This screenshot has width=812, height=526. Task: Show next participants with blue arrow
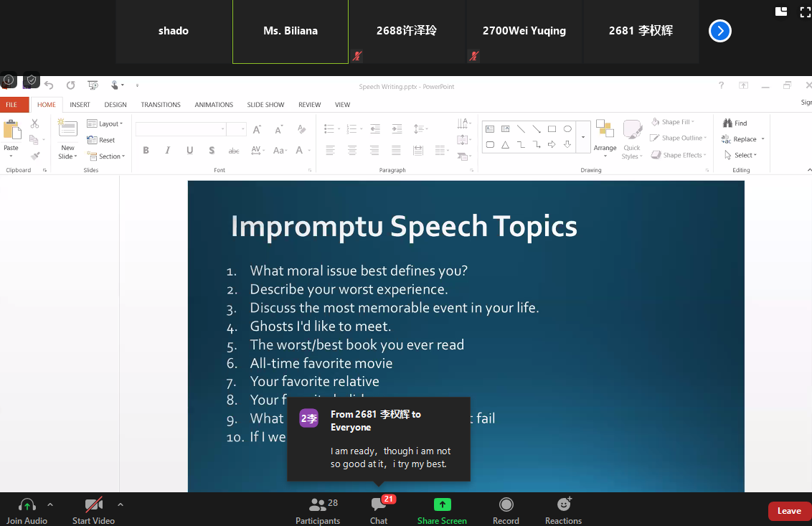coord(720,31)
